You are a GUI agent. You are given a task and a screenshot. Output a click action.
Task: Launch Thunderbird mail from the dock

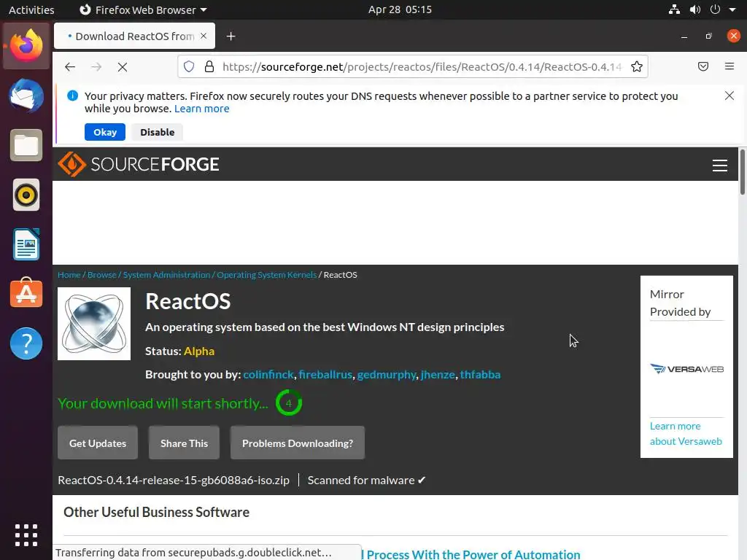tap(26, 96)
